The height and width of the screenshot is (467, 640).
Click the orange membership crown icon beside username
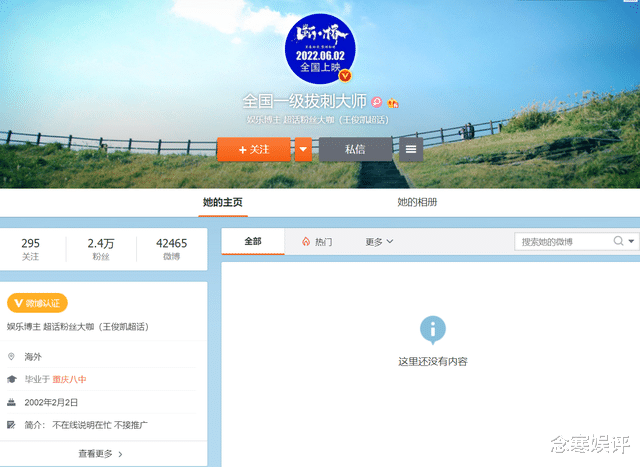393,102
